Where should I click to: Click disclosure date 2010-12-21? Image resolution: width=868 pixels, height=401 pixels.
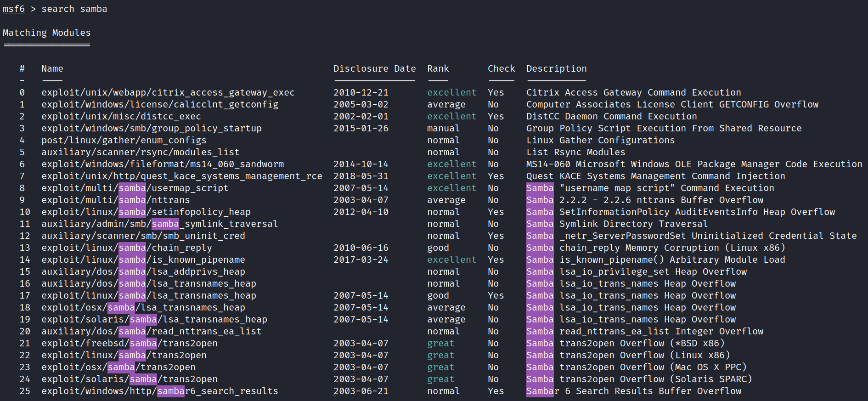(361, 92)
